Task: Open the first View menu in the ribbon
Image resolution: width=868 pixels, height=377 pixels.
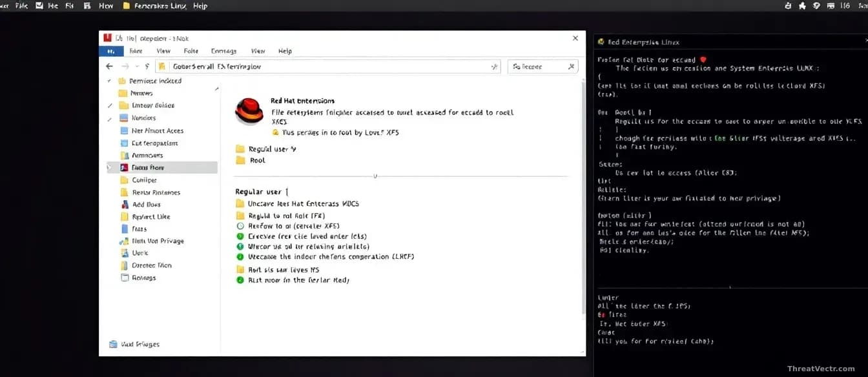Action: pyautogui.click(x=163, y=51)
